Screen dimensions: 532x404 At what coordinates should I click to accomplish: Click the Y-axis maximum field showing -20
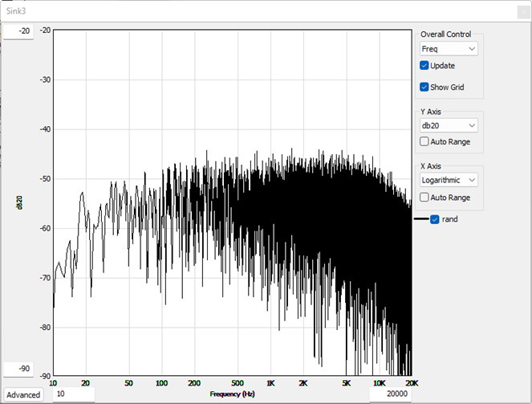(18, 31)
